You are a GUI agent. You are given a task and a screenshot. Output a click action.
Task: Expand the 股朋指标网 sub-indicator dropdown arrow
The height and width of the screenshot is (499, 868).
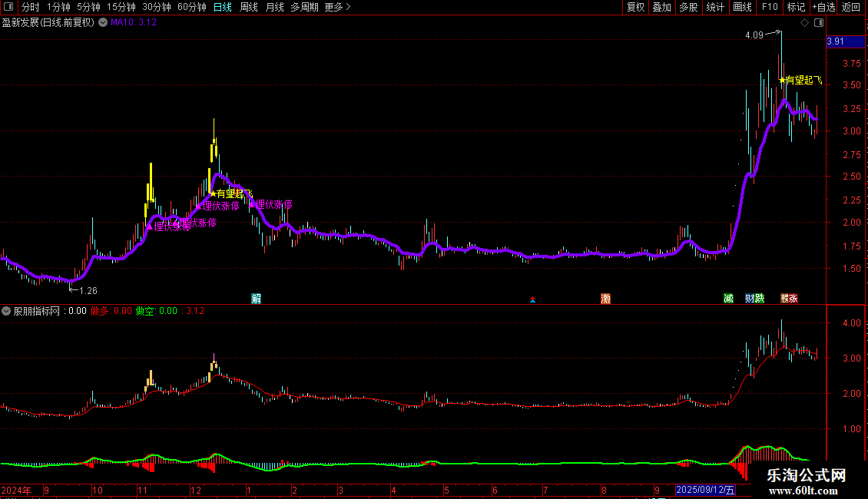pyautogui.click(x=6, y=312)
